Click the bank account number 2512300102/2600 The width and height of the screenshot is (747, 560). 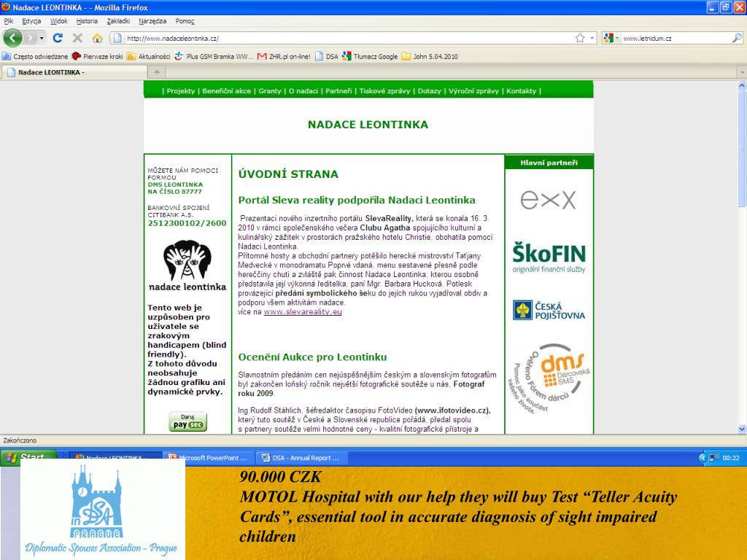pos(187,223)
